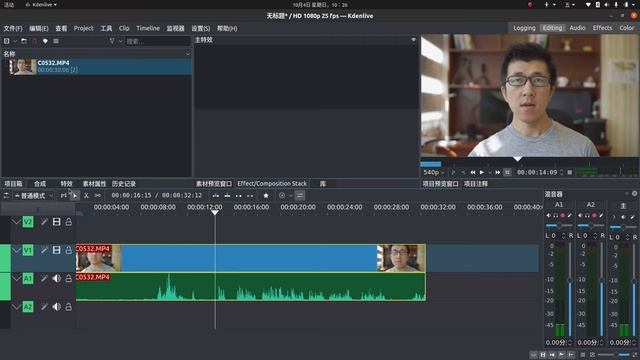640x360 pixels.
Task: Lock the V2 track
Action: click(x=69, y=222)
